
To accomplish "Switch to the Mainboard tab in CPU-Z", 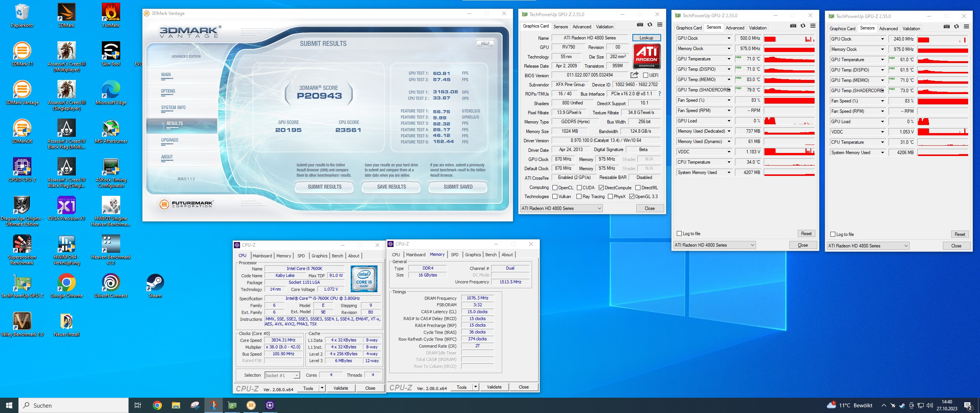I will tap(262, 256).
